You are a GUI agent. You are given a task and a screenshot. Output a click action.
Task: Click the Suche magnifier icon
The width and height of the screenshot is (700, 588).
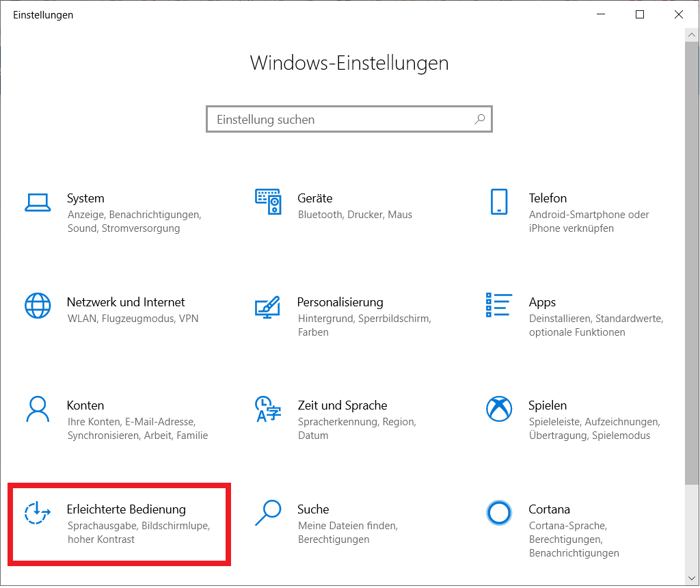tap(268, 513)
